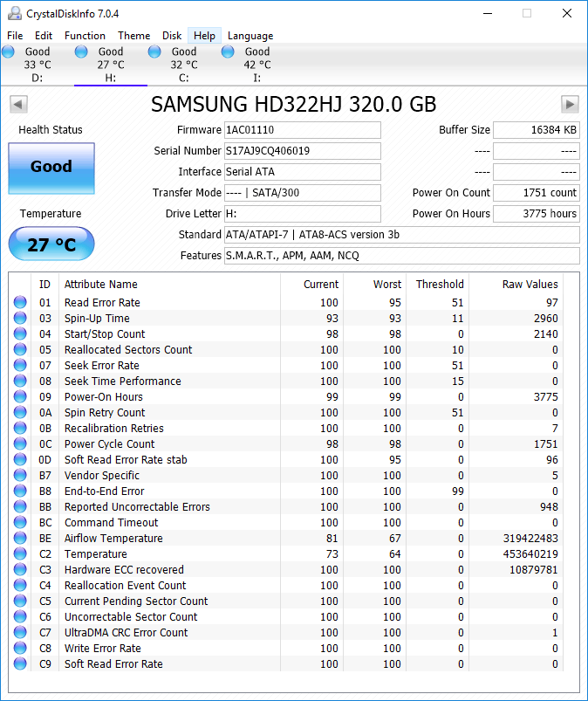Click status orb for Airflow Temperature

(x=20, y=538)
